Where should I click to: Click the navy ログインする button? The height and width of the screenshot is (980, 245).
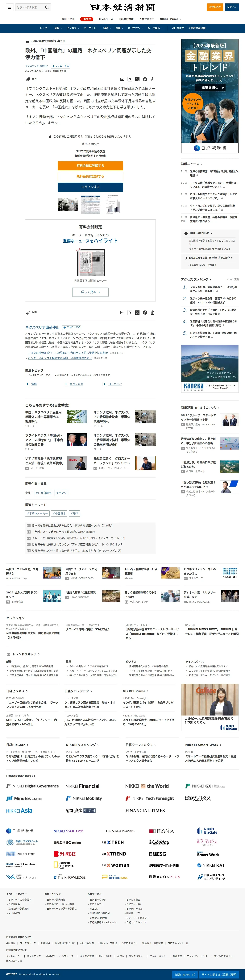coord(90,187)
